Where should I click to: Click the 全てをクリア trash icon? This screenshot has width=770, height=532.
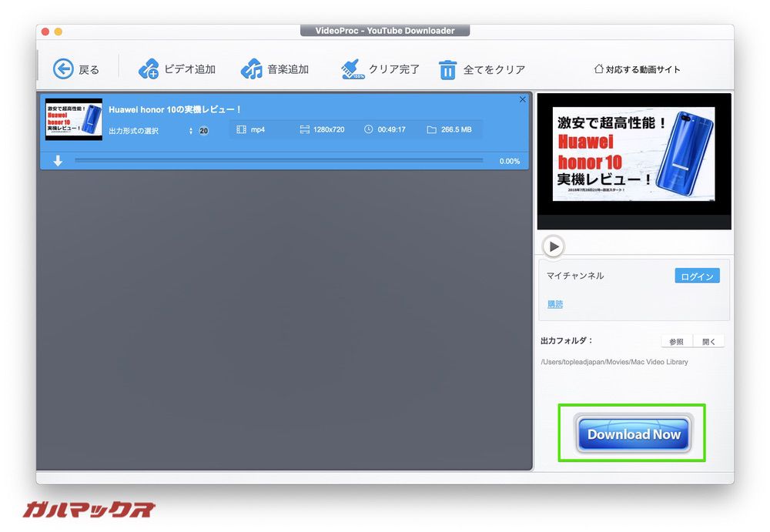(447, 69)
